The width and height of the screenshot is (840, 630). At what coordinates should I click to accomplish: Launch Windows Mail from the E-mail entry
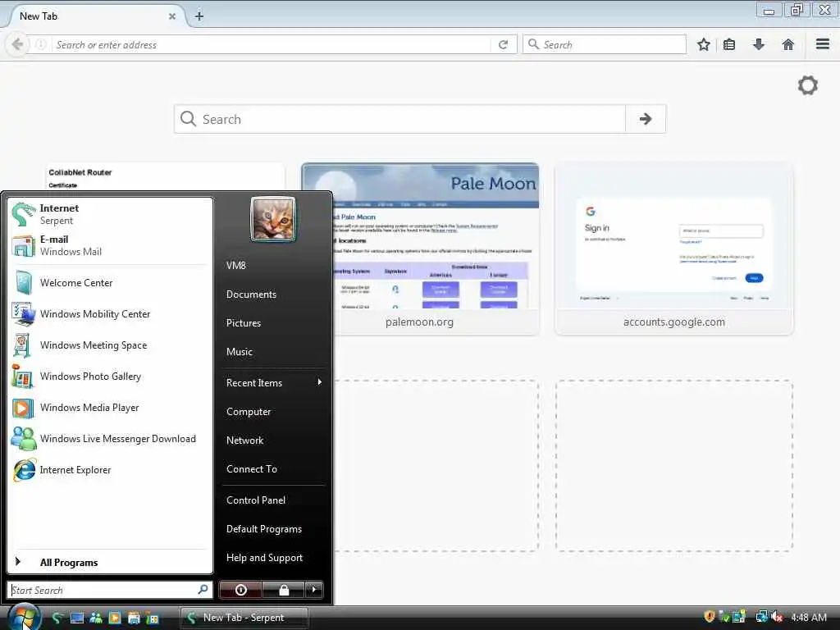pyautogui.click(x=110, y=245)
